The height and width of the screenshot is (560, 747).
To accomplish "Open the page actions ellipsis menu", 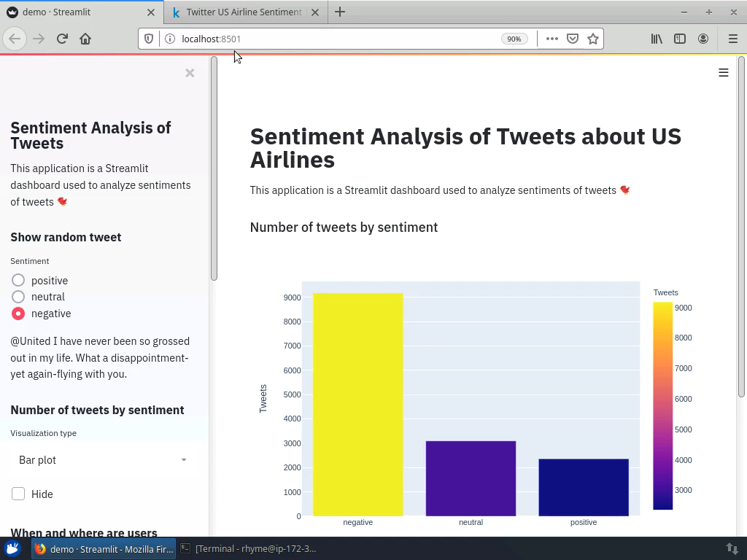I will coord(551,39).
